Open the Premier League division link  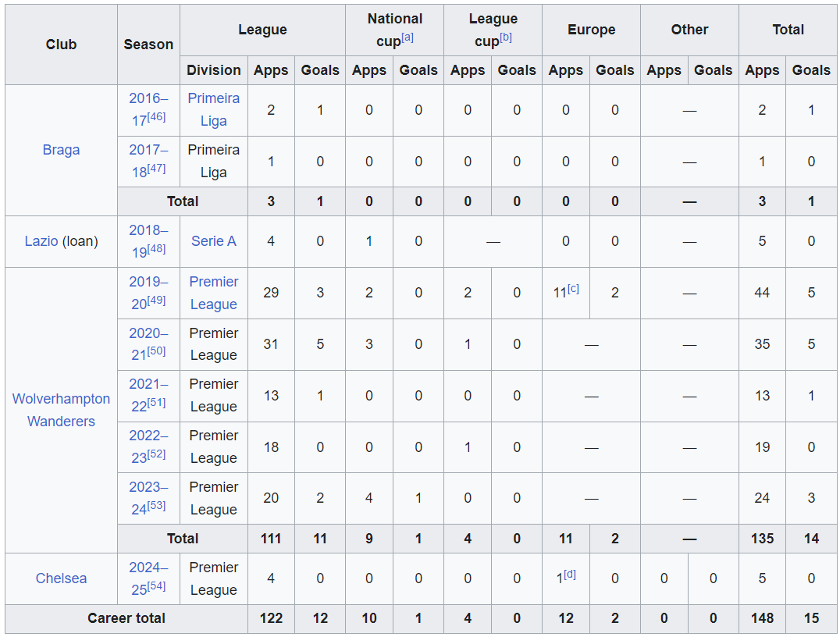pos(213,293)
